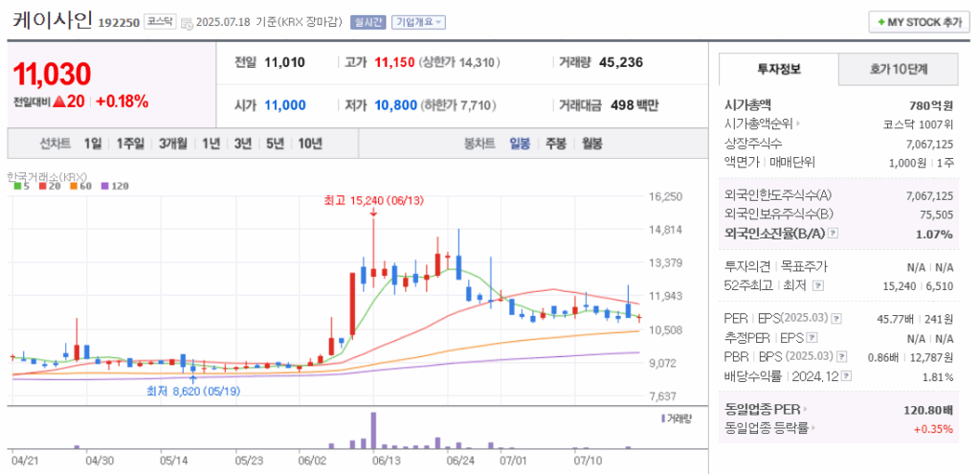This screenshot has height=474, width=980.
Task: Click the 거래량 purple legend marker
Action: tap(663, 418)
